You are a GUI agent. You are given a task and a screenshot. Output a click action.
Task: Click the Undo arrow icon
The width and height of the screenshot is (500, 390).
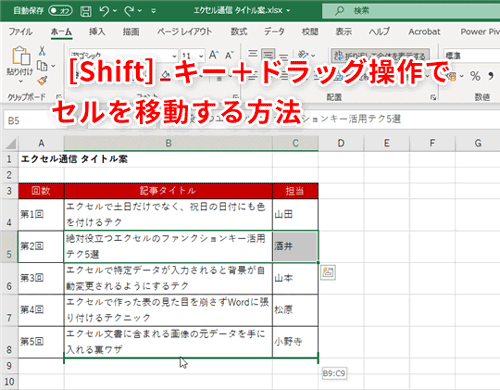click(104, 11)
